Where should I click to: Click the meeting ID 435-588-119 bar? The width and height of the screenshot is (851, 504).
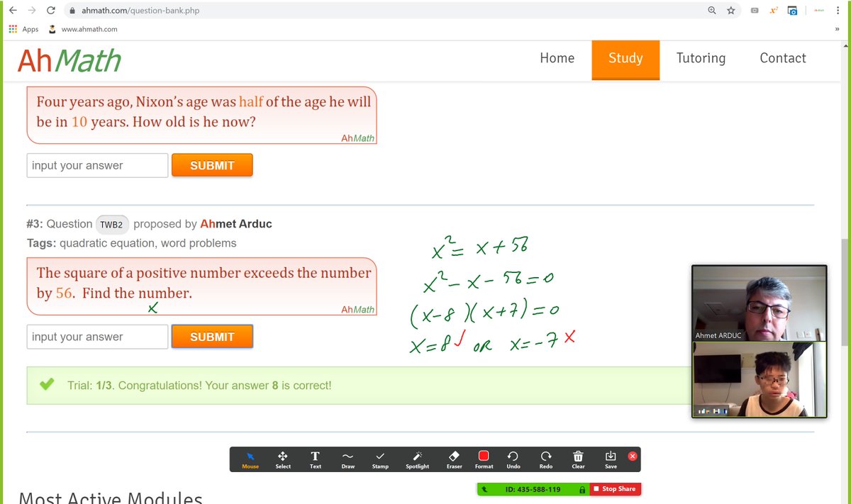[x=533, y=489]
